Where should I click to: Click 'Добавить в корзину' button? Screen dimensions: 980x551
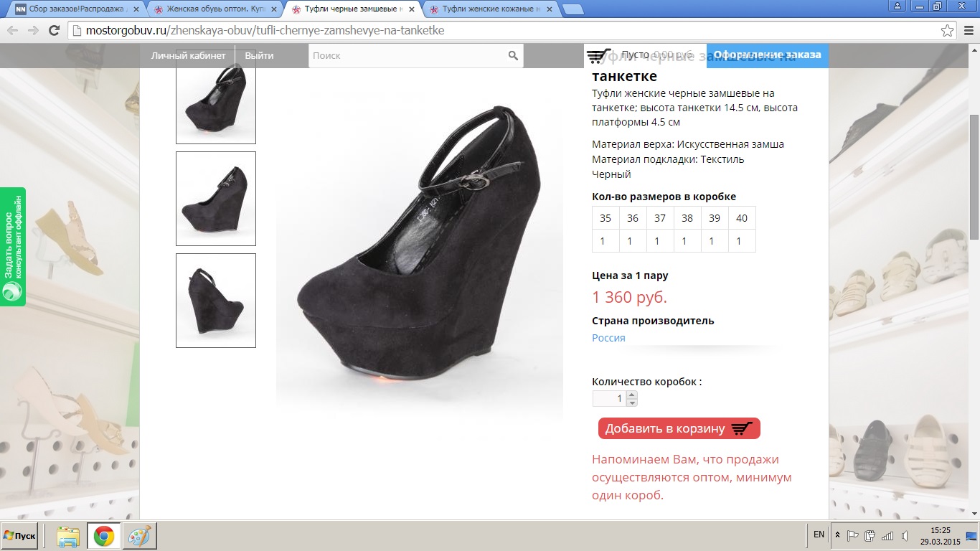click(679, 428)
